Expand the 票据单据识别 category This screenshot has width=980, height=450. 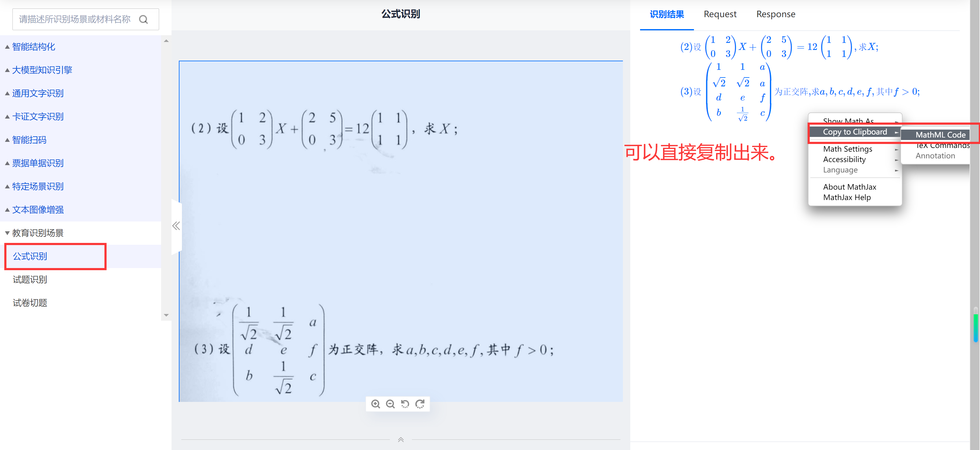[37, 163]
